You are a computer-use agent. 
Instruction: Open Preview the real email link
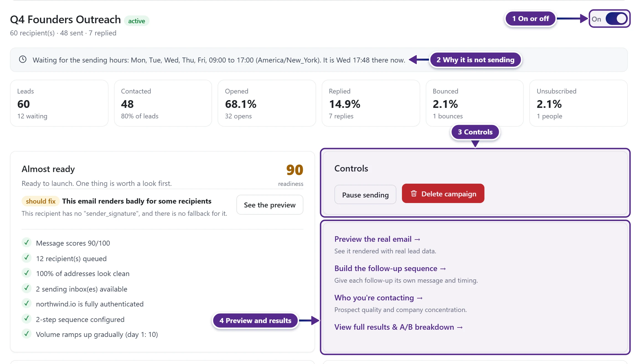pyautogui.click(x=377, y=239)
